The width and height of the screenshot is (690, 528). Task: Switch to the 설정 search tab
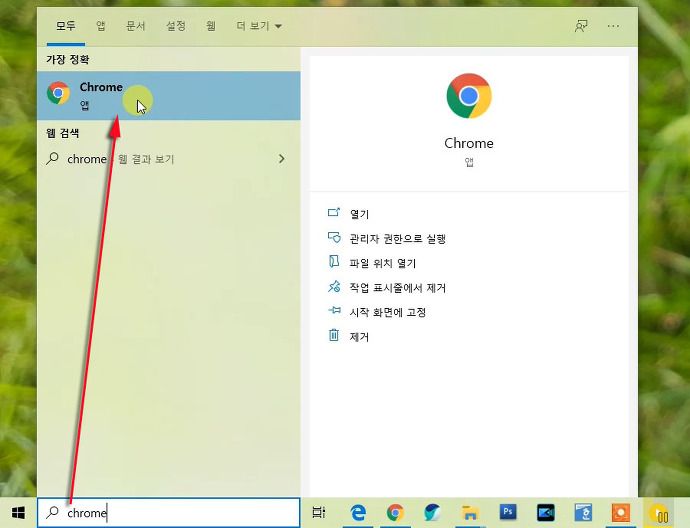(x=176, y=26)
